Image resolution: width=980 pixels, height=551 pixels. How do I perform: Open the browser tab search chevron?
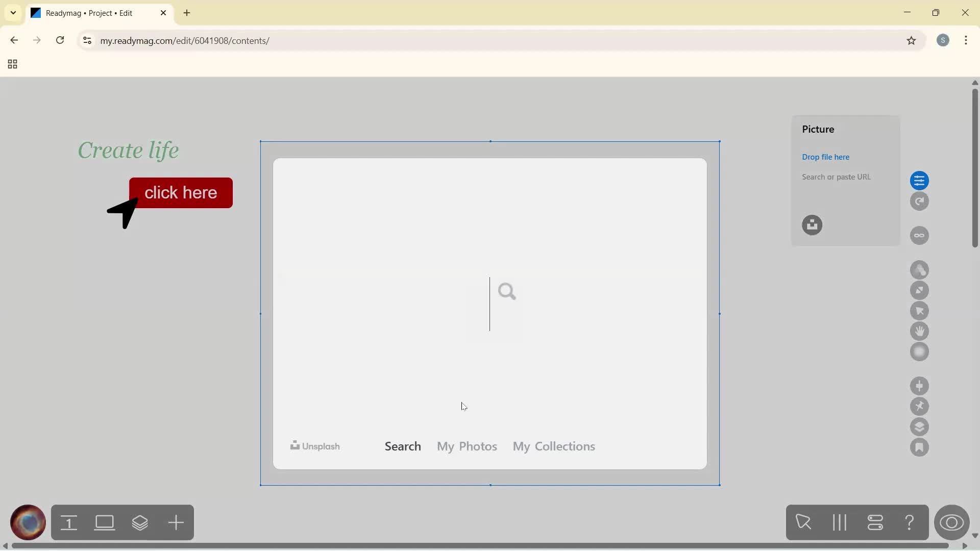[13, 13]
